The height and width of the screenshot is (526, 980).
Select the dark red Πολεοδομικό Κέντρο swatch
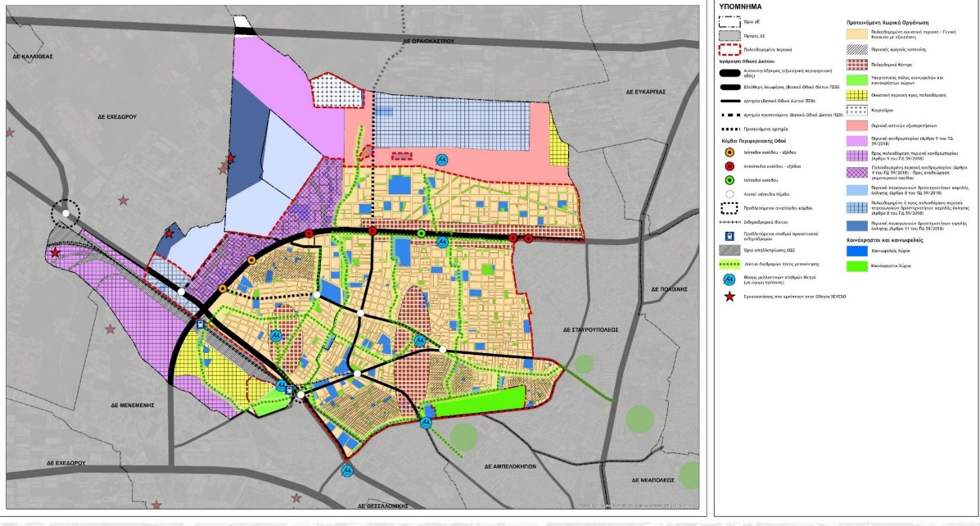click(x=857, y=63)
